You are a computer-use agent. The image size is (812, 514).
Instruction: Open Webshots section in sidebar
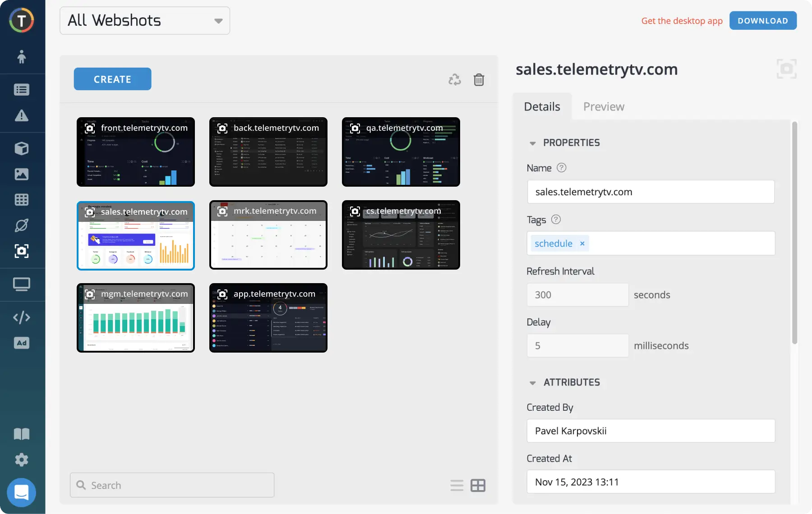[21, 251]
